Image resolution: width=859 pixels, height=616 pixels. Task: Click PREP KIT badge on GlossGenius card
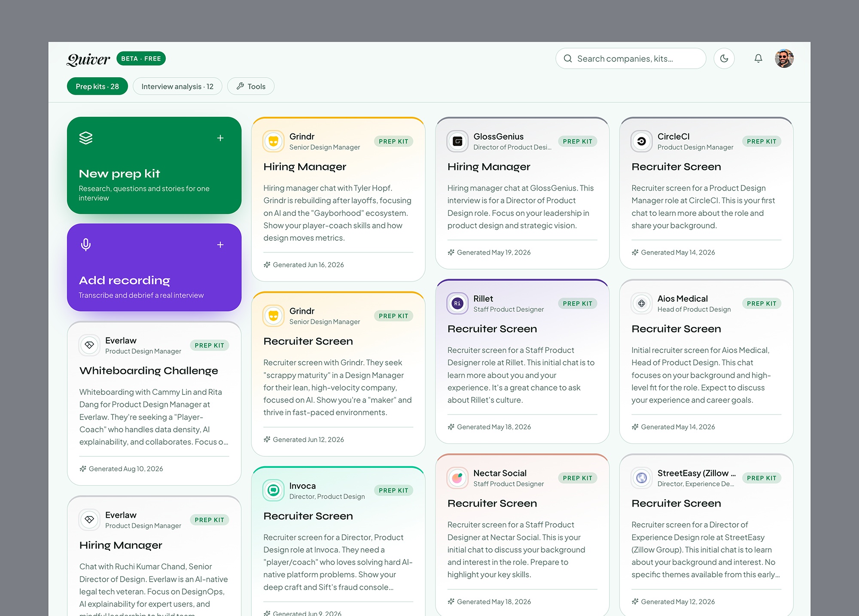(577, 141)
